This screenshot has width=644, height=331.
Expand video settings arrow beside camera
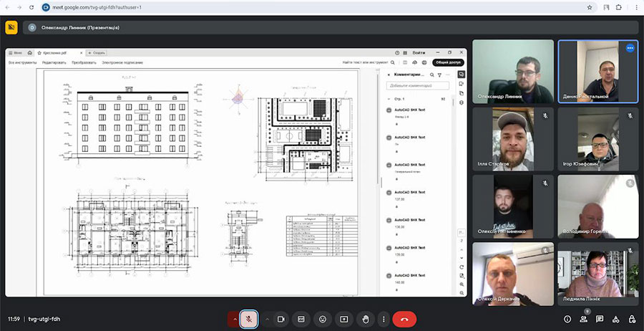[x=267, y=319]
